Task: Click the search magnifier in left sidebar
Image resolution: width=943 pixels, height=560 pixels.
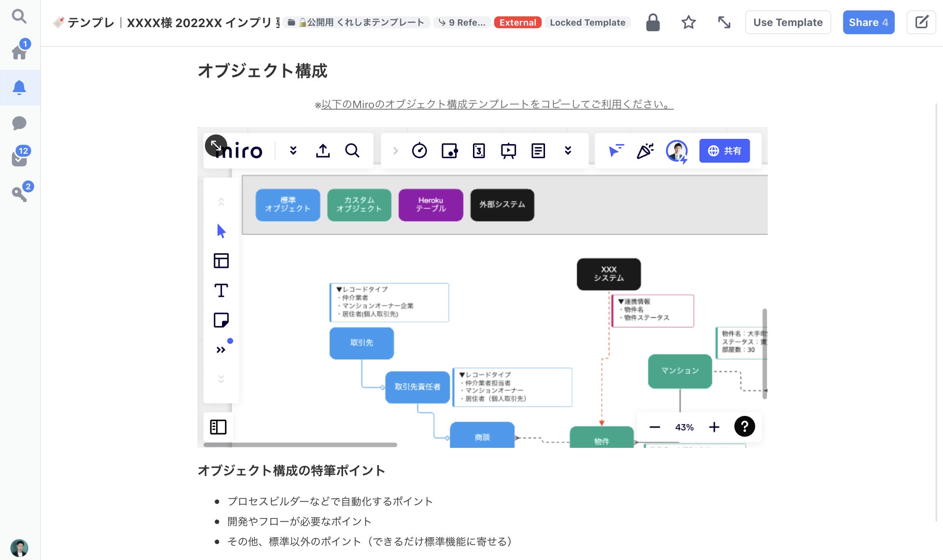Action: (x=19, y=16)
